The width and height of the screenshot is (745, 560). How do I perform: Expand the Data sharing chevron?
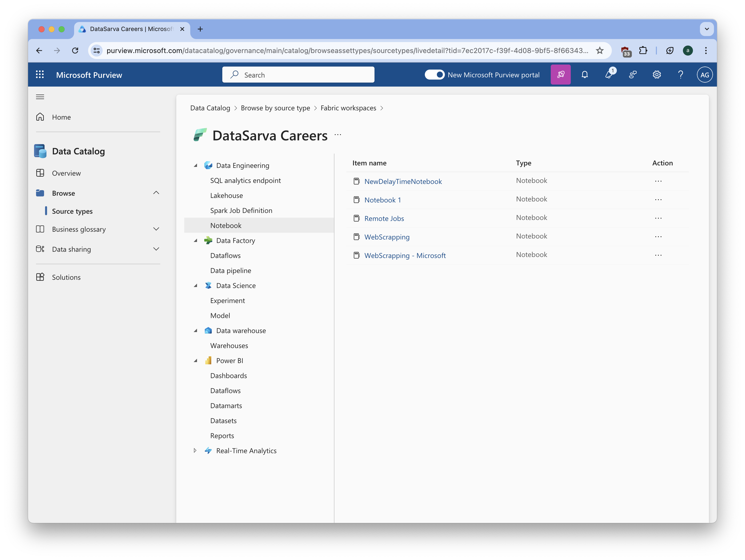[x=156, y=249]
